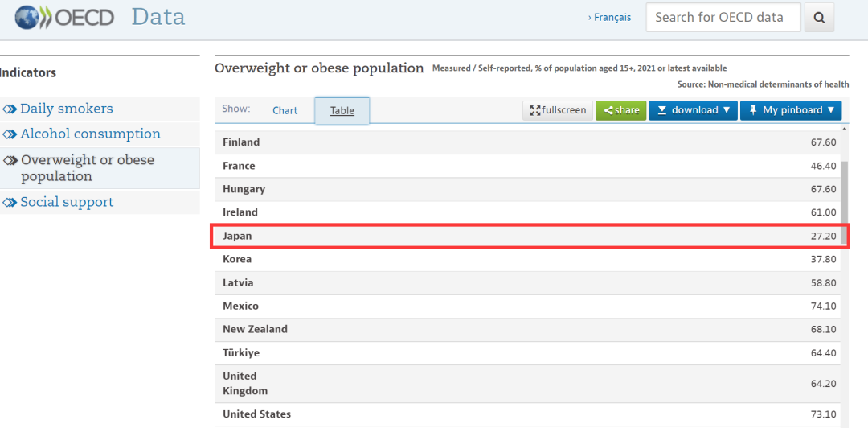Switch language via Français link
Screen dimensions: 868x428
click(x=611, y=17)
